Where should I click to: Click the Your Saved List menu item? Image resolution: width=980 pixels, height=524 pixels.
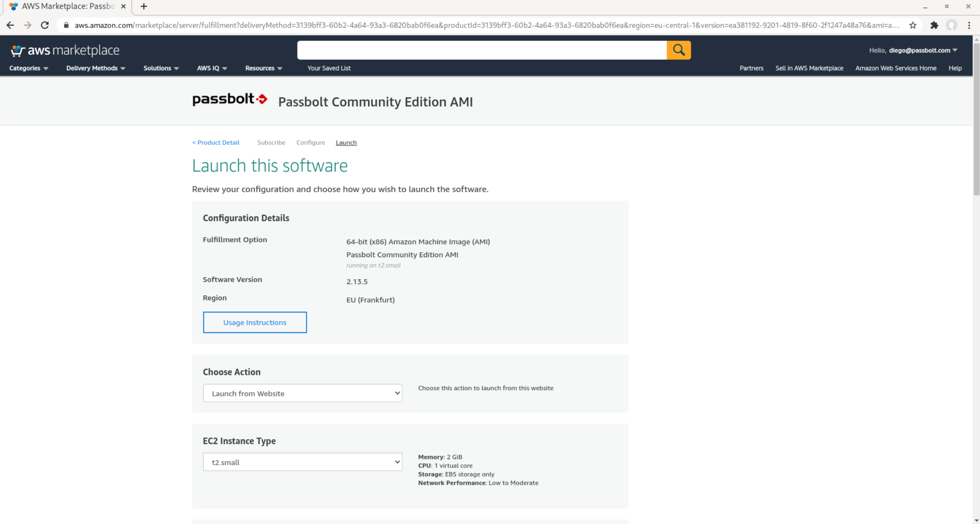(328, 67)
